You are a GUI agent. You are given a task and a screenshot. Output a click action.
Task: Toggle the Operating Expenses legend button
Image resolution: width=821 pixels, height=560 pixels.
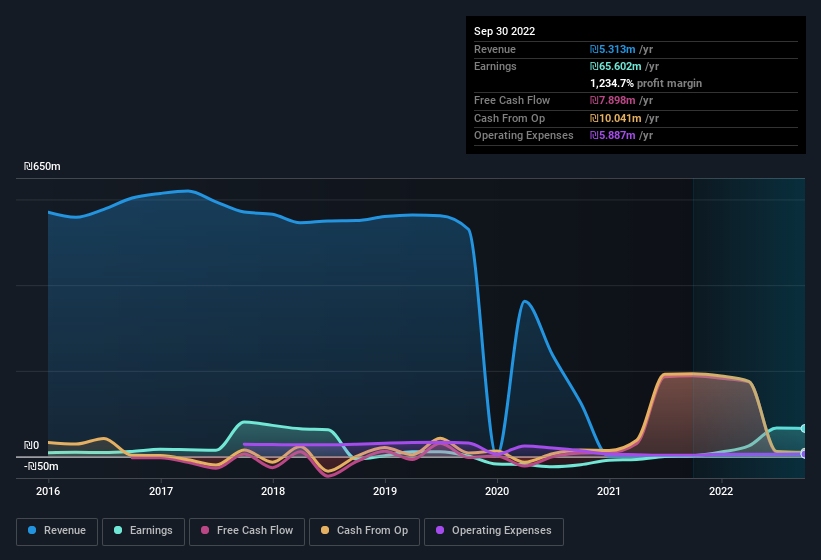pyautogui.click(x=494, y=531)
